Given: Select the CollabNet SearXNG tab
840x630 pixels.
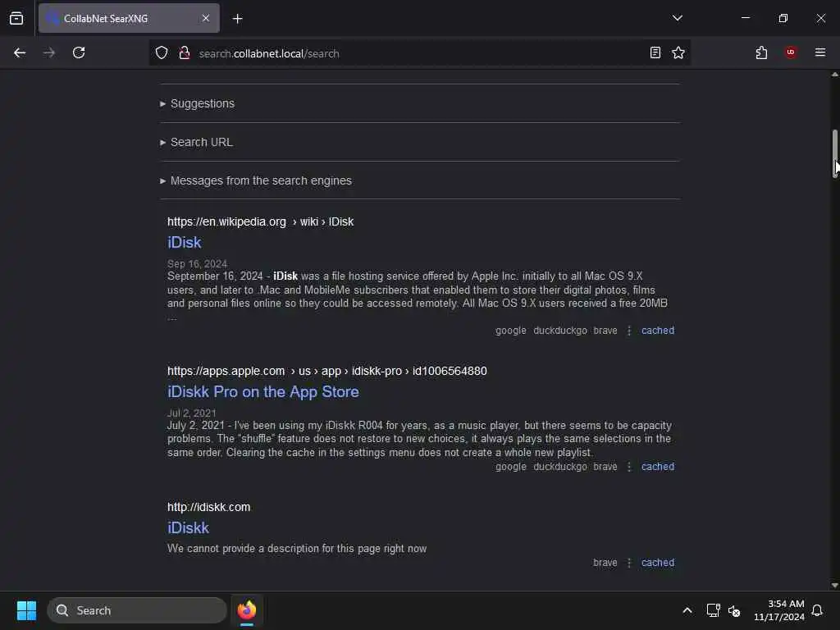Looking at the screenshot, I should click(129, 18).
